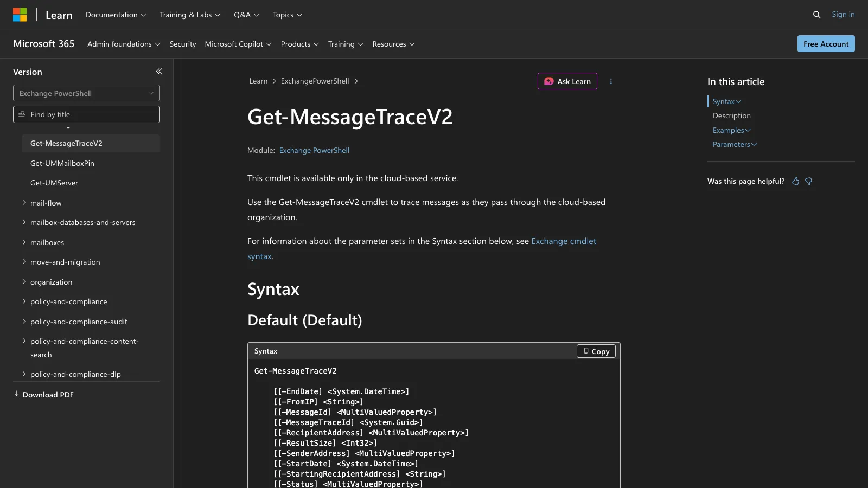This screenshot has height=488, width=868.
Task: Open the Exchange cmdlet syntax link
Action: point(564,241)
